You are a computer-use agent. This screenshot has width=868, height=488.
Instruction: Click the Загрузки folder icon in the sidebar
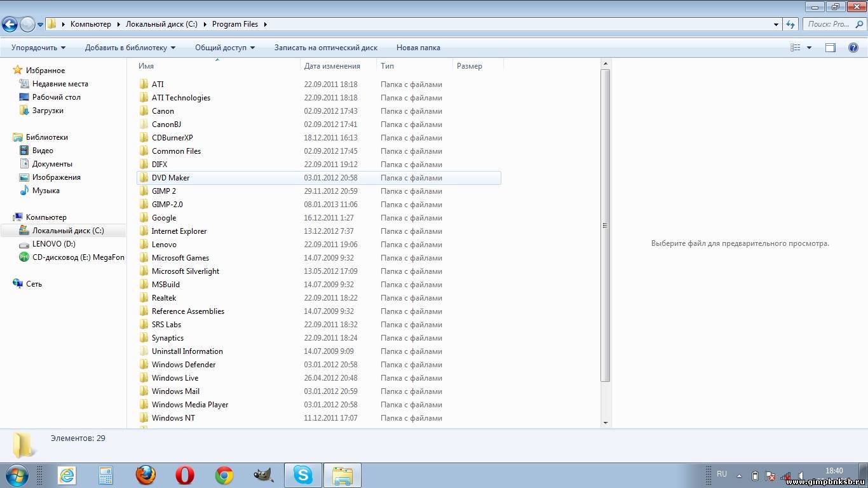tap(24, 111)
